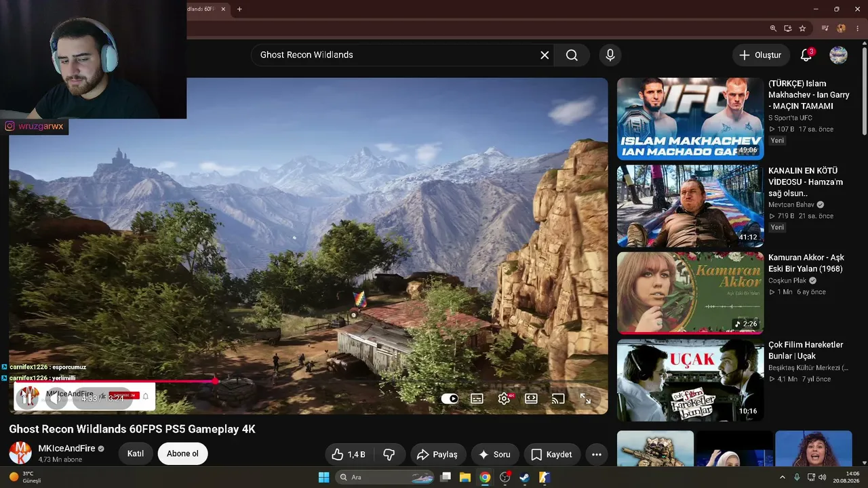Screen dimensions: 868x488
Task: Open the Windows Start menu
Action: tap(323, 477)
